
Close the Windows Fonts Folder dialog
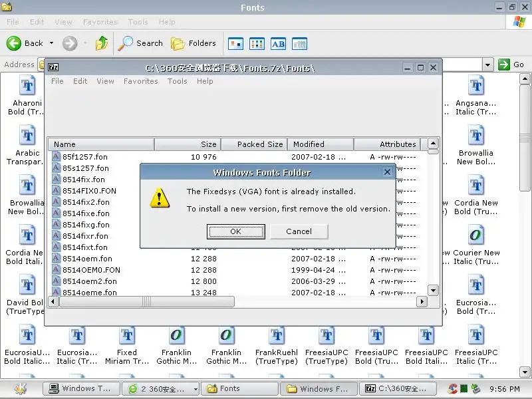click(387, 172)
